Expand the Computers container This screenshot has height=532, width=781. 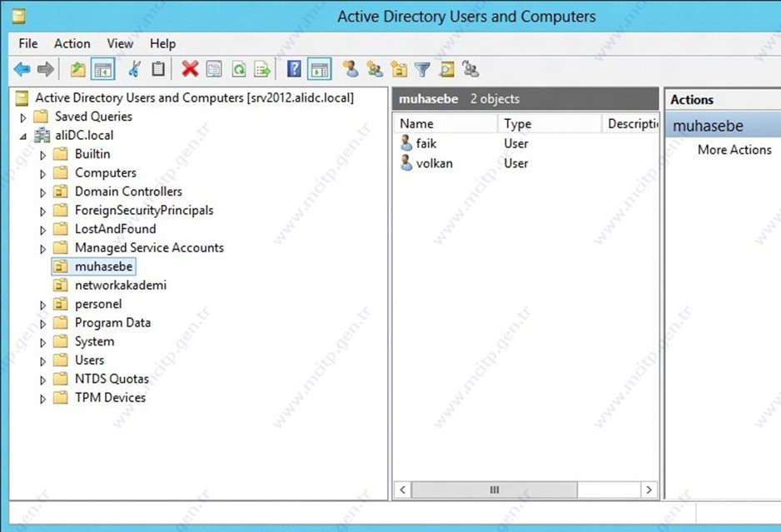pos(42,174)
